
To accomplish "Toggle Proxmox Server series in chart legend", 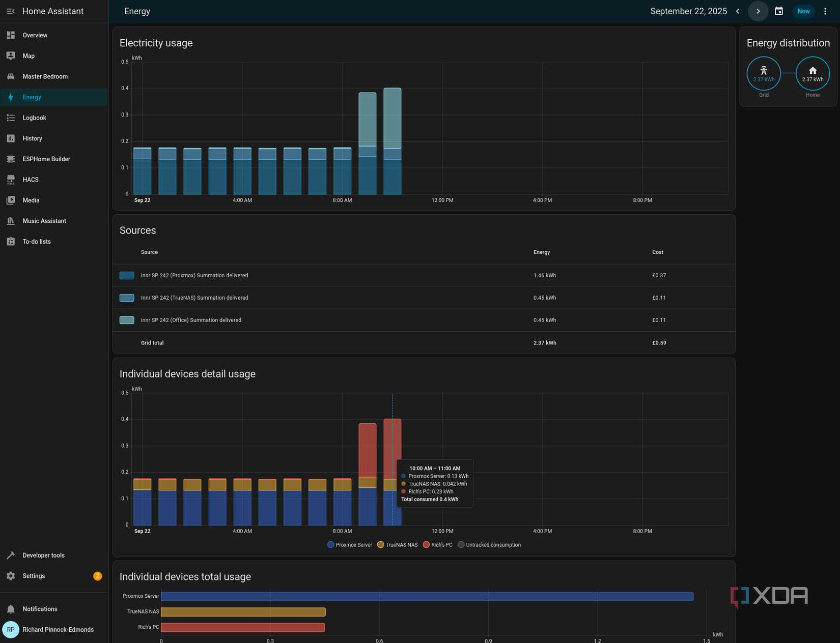I will pos(349,545).
